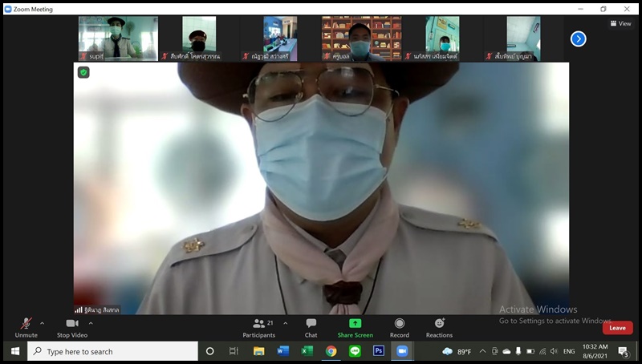Select ครูบอล's video thumbnail with bookshelf
The width and height of the screenshot is (642, 364).
pyautogui.click(x=362, y=38)
